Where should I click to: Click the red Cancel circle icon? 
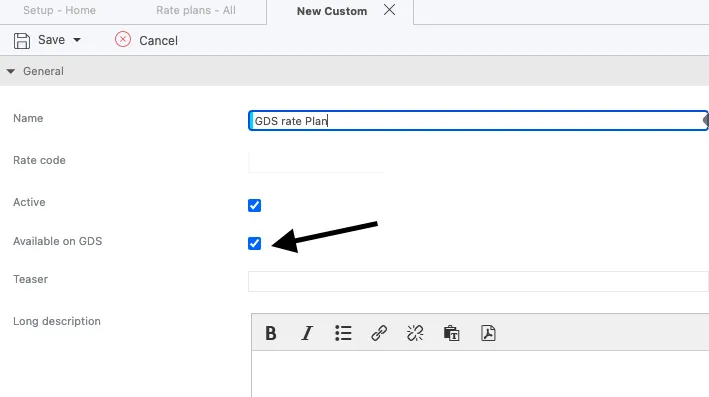(x=123, y=39)
